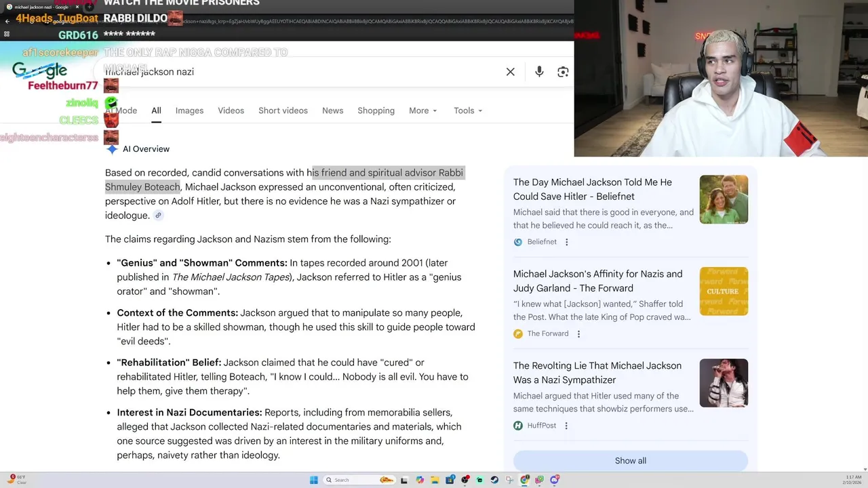Switch to the Videos tab

tap(231, 110)
